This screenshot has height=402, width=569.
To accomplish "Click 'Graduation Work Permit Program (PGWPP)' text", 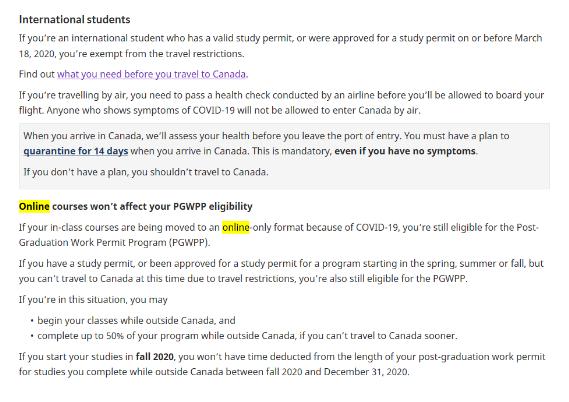I will tap(114, 243).
